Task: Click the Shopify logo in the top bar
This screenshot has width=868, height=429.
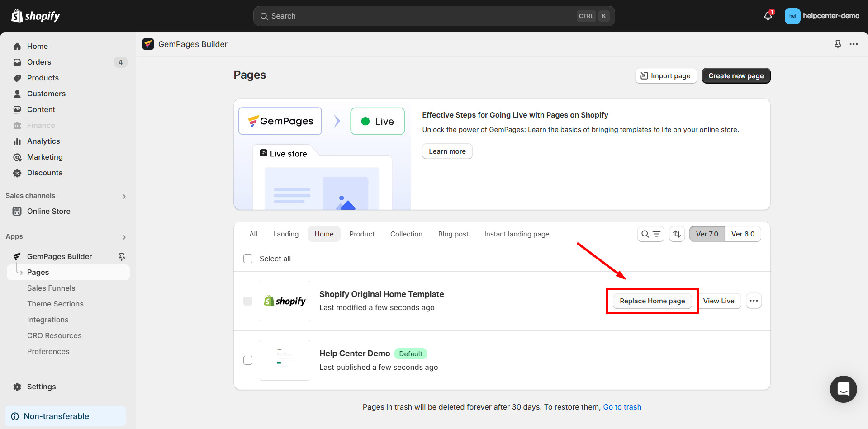Action: pos(35,15)
